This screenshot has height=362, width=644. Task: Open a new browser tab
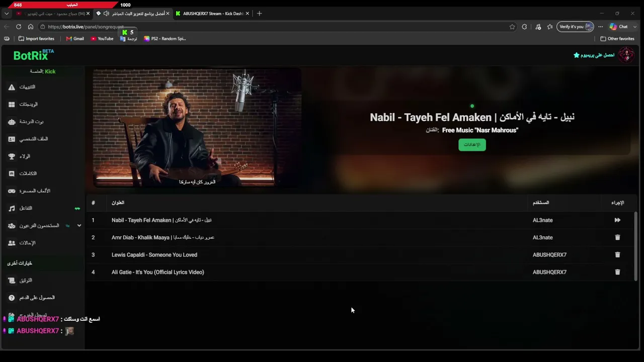(x=259, y=14)
